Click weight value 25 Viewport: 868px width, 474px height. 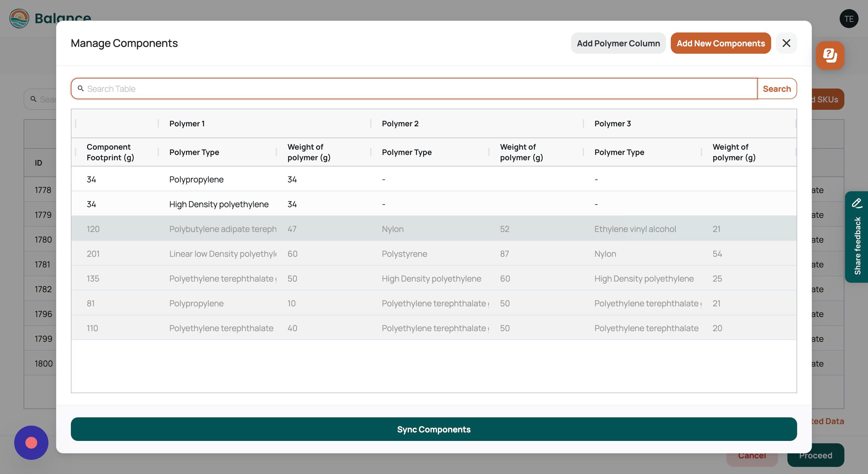(x=717, y=279)
